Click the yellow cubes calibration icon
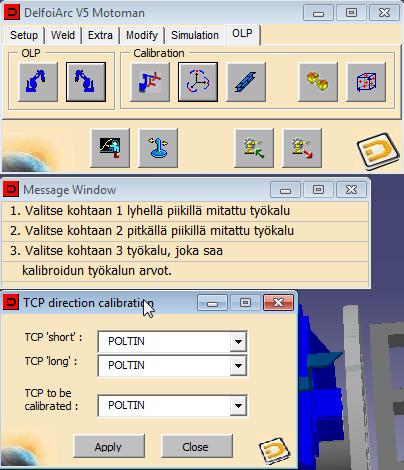 coord(318,82)
